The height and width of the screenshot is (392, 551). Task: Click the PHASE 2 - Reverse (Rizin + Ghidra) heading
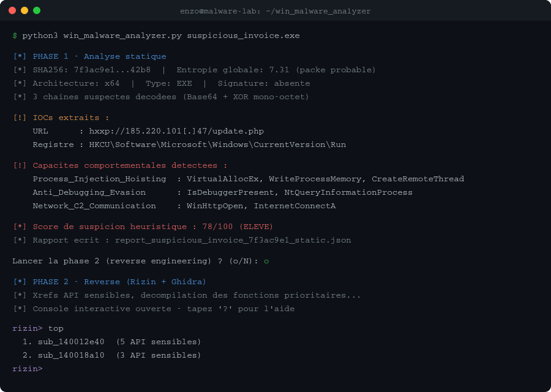119,282
